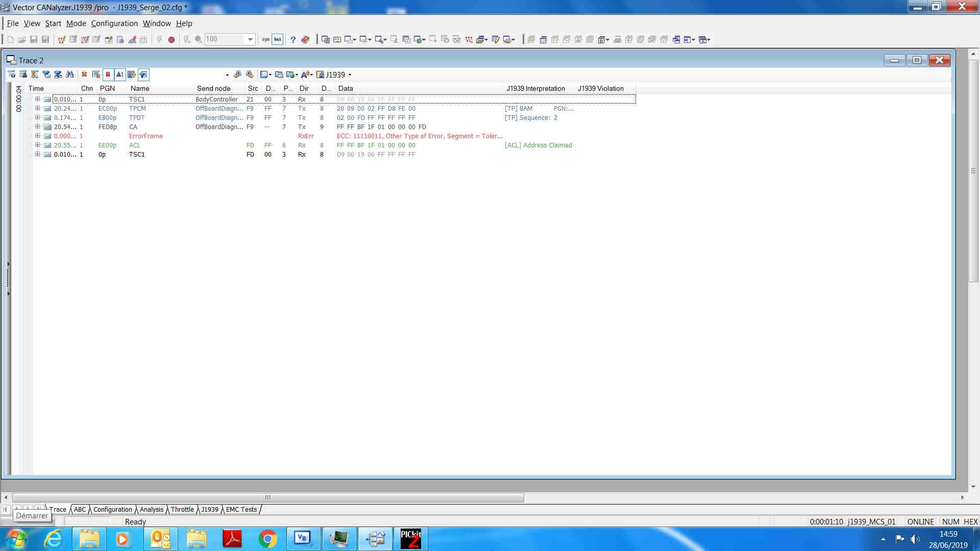Image resolution: width=980 pixels, height=551 pixels.
Task: Switch to the J1939 desktop tab
Action: point(209,509)
